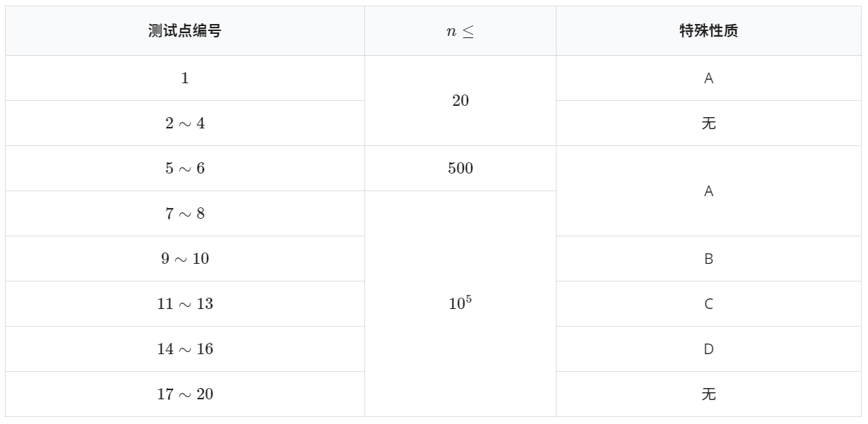
Task: Click property A in test point 1 row
Action: coord(709,78)
